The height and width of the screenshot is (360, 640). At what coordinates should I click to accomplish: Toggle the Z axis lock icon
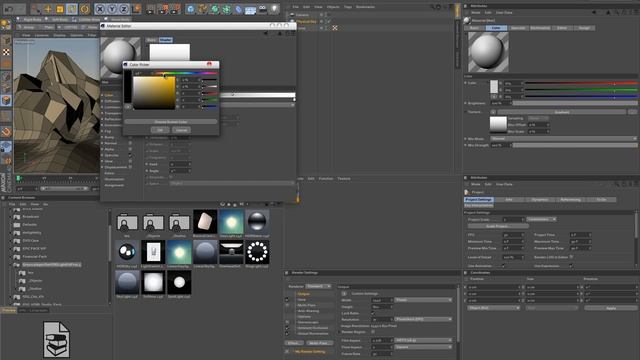click(x=124, y=9)
